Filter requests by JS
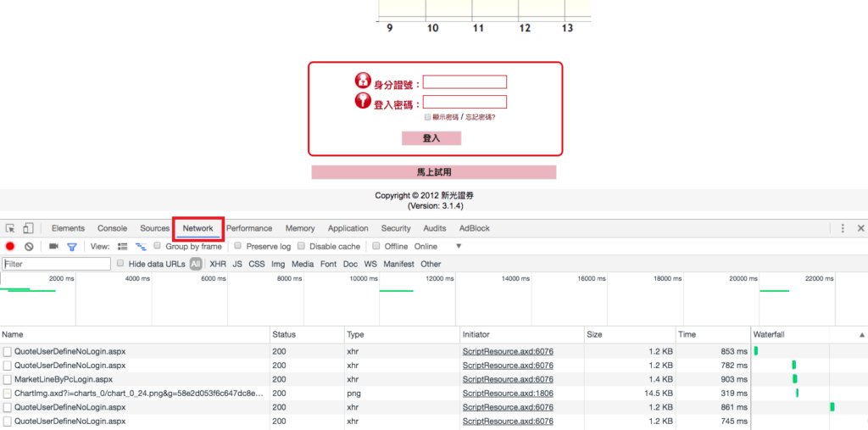The width and height of the screenshot is (868, 430). 237,265
